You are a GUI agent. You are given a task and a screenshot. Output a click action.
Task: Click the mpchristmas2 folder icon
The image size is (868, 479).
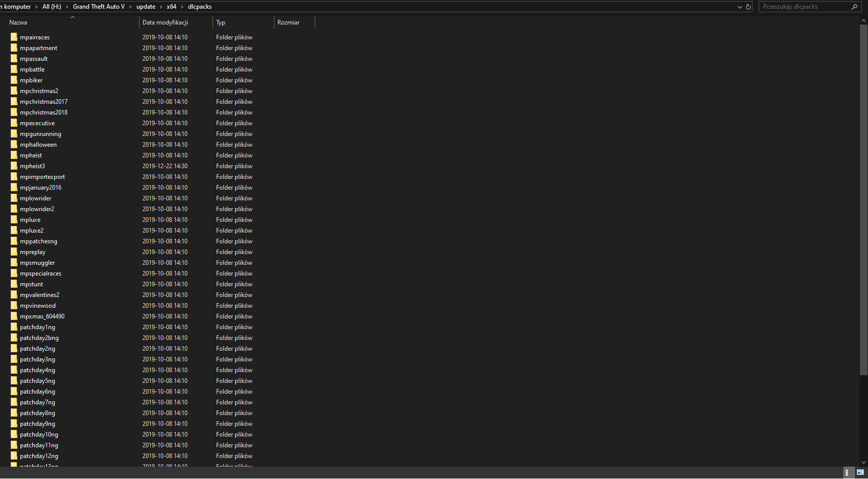[14, 90]
